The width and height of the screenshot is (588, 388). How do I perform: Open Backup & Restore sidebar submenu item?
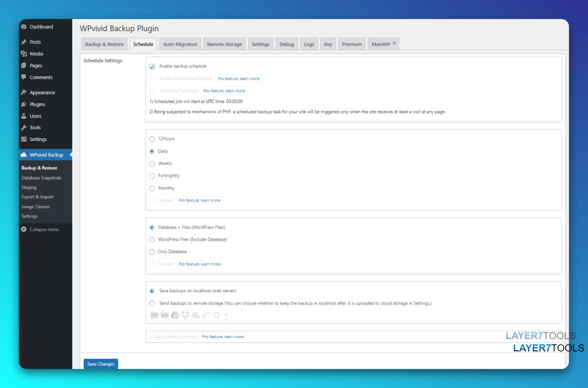tap(40, 168)
